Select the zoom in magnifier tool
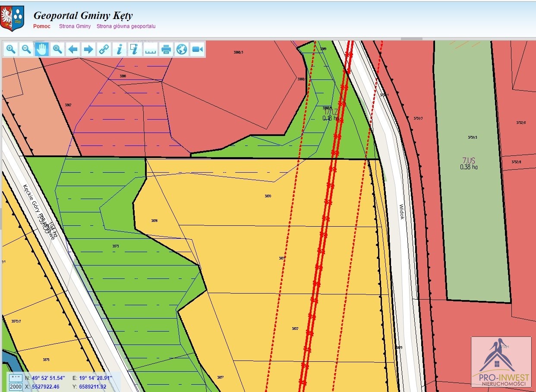The height and width of the screenshot is (392, 536). tap(11, 49)
